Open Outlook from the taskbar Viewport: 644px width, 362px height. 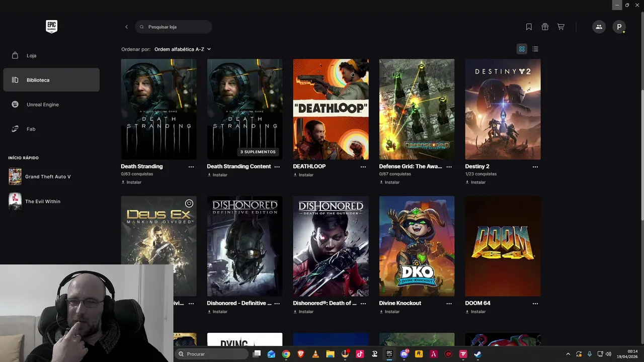271,354
